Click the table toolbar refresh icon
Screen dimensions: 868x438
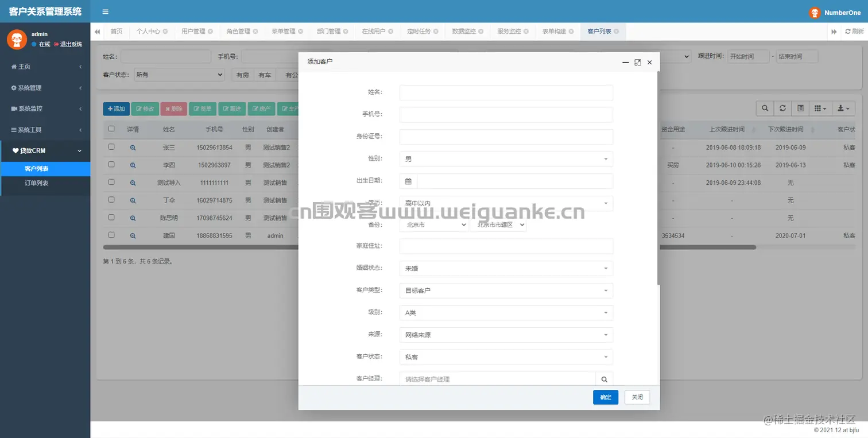click(782, 108)
